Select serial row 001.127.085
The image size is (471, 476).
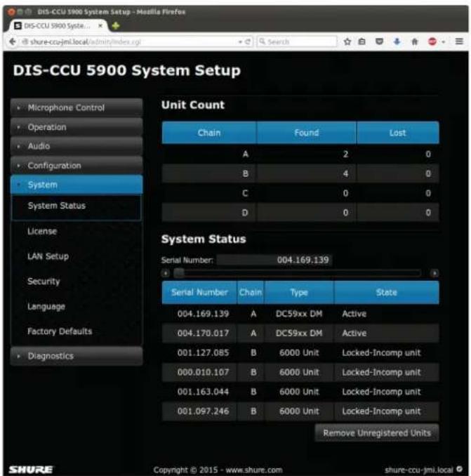300,352
